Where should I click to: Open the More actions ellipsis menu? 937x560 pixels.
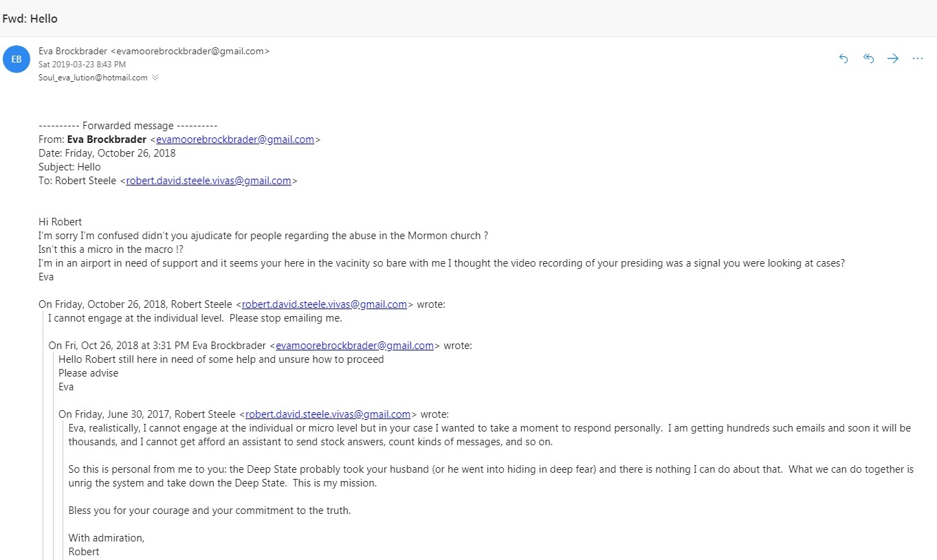click(x=918, y=59)
